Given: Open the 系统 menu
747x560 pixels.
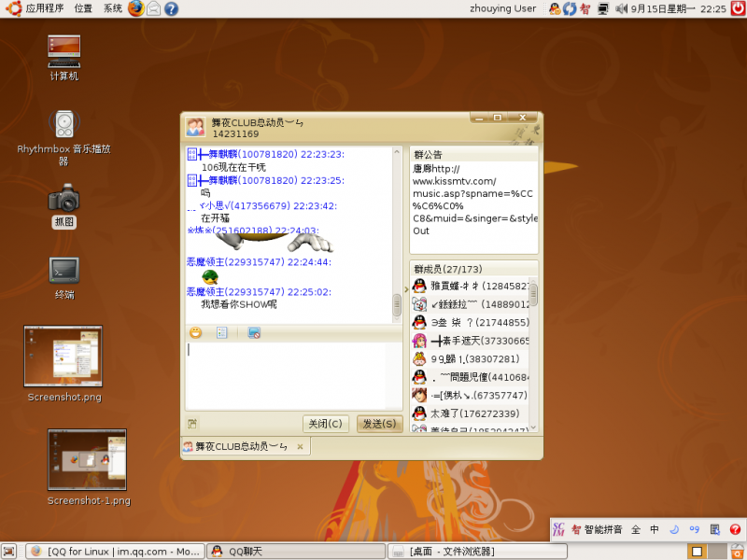Looking at the screenshot, I should click(x=113, y=8).
